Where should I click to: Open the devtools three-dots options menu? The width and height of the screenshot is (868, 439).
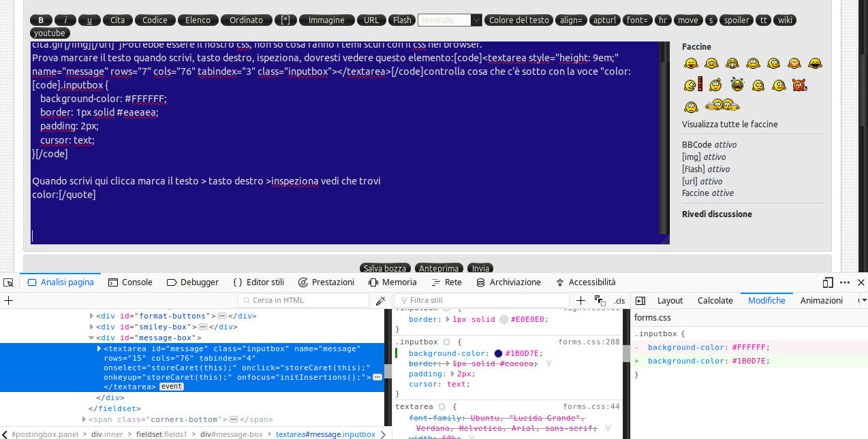click(x=845, y=282)
